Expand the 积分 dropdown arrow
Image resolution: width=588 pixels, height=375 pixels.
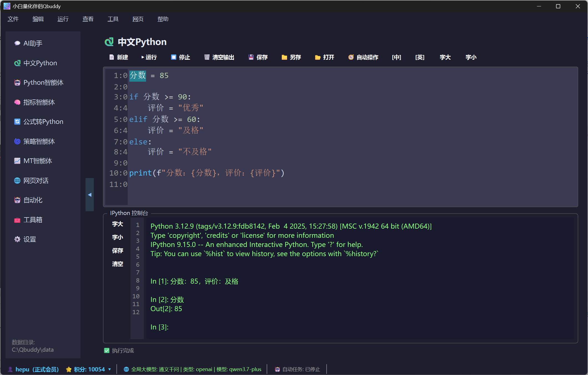point(110,369)
